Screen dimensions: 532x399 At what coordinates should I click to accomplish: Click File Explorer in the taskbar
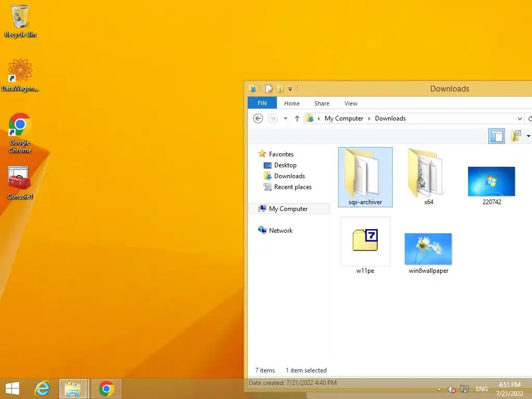coord(73,389)
